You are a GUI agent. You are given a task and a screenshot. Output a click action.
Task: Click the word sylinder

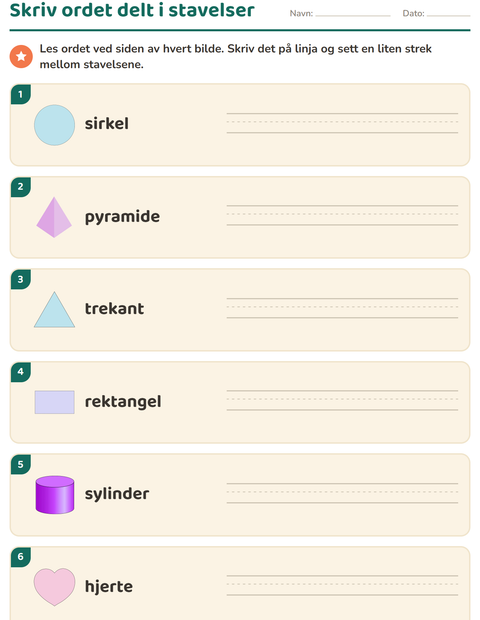click(117, 494)
